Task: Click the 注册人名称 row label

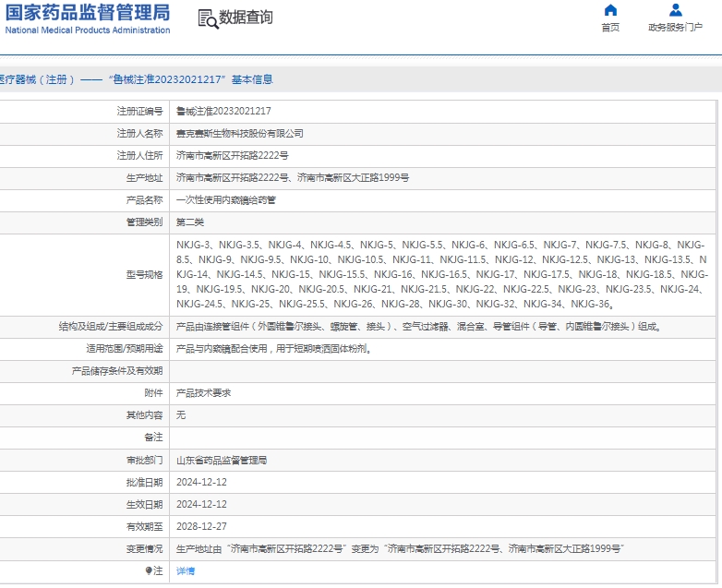Action: (139, 134)
